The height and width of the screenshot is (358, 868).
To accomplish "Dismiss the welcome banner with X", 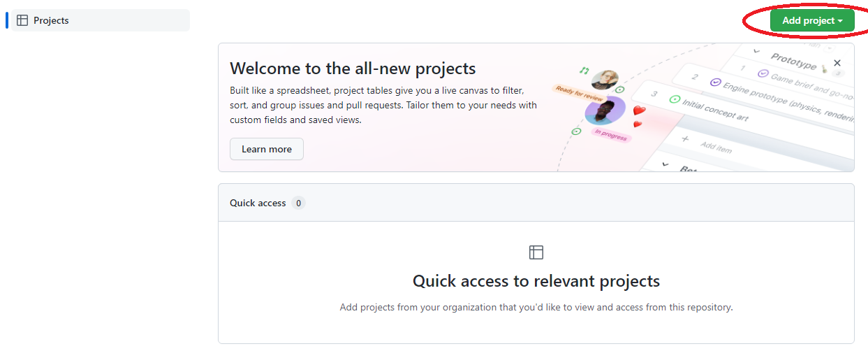I will [837, 63].
